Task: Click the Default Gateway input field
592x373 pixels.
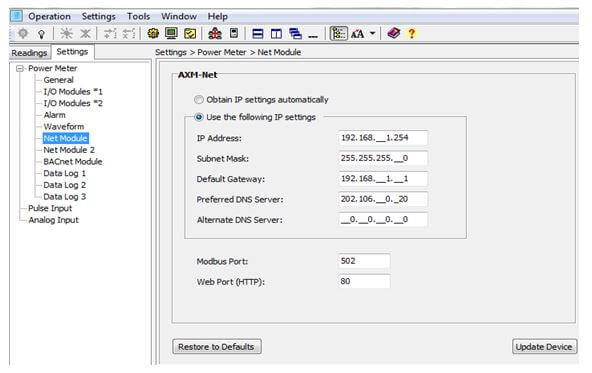Action: 383,179
